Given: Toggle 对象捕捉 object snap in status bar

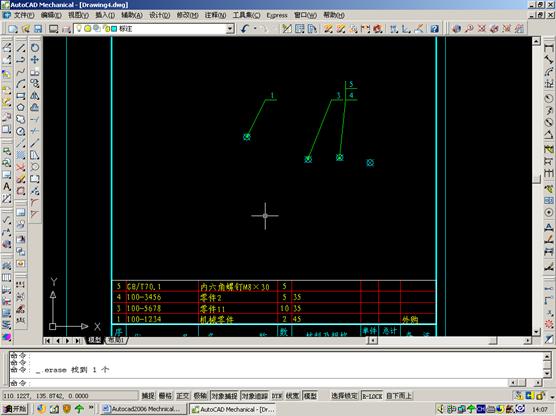Looking at the screenshot, I should pyautogui.click(x=224, y=396).
